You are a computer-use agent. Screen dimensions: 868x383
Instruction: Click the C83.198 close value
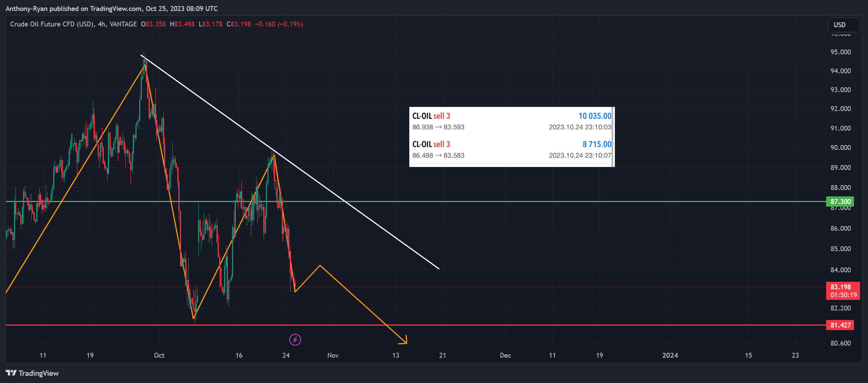(239, 24)
